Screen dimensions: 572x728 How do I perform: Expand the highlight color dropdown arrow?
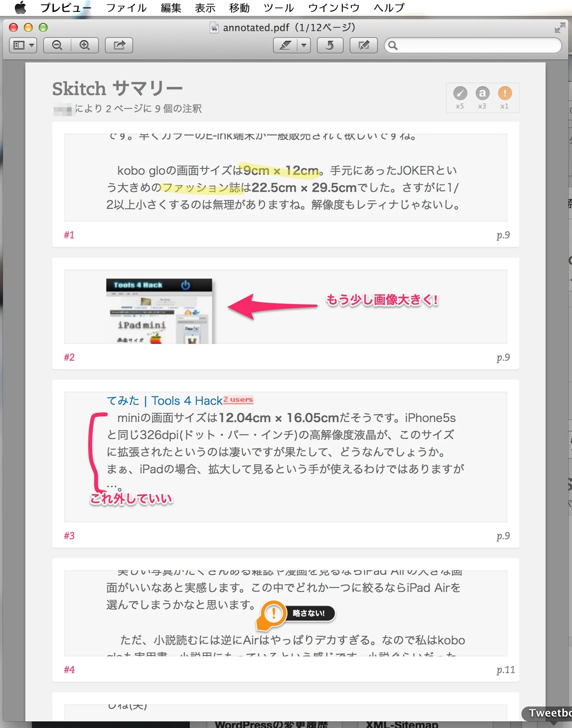(304, 45)
